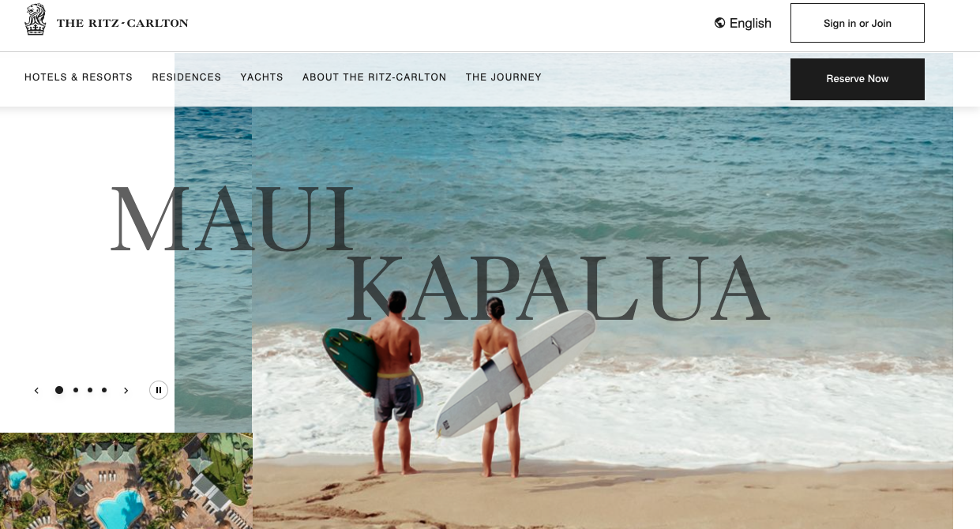This screenshot has width=980, height=529.
Task: Expand About The Ritz-Carlton menu
Action: click(374, 77)
